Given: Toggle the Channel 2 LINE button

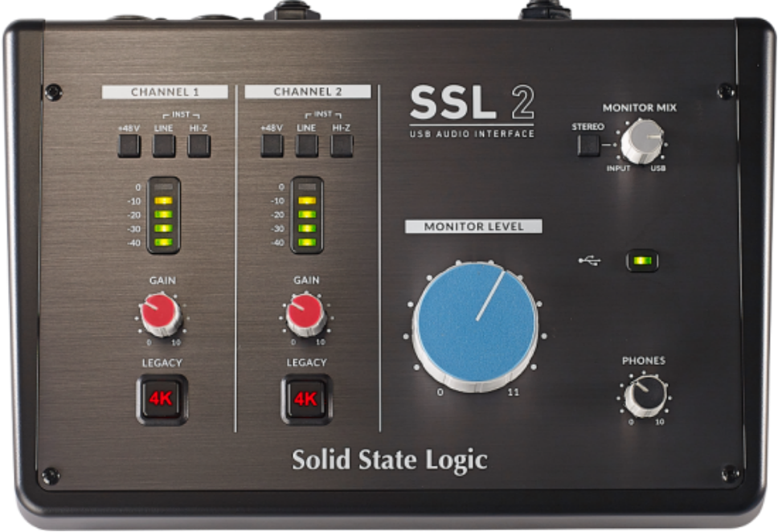Looking at the screenshot, I should click(307, 146).
